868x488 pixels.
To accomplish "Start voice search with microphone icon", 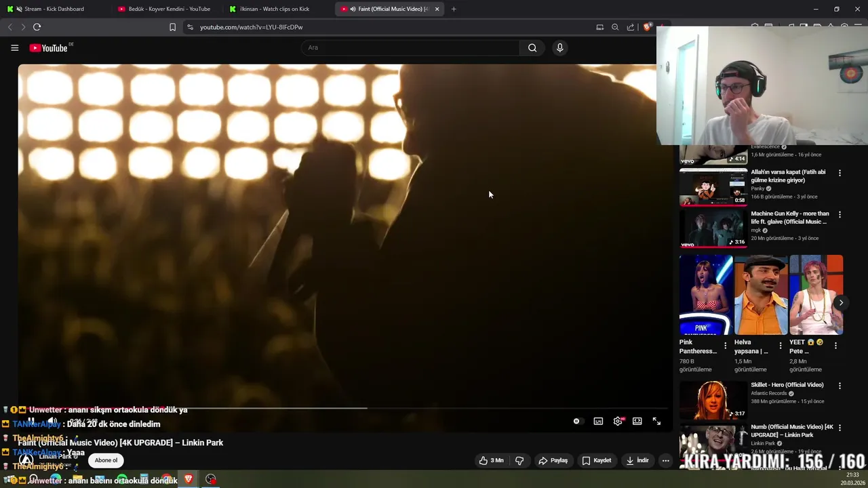I will click(559, 47).
